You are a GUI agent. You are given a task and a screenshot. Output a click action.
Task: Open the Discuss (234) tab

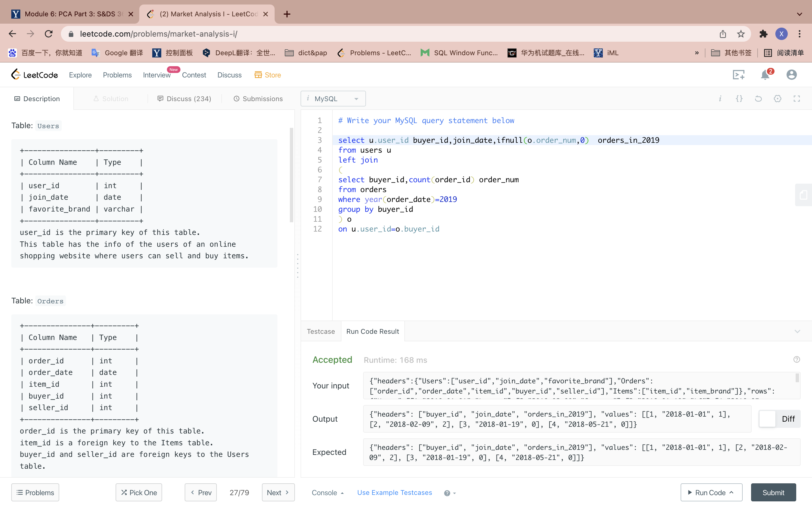tap(184, 99)
